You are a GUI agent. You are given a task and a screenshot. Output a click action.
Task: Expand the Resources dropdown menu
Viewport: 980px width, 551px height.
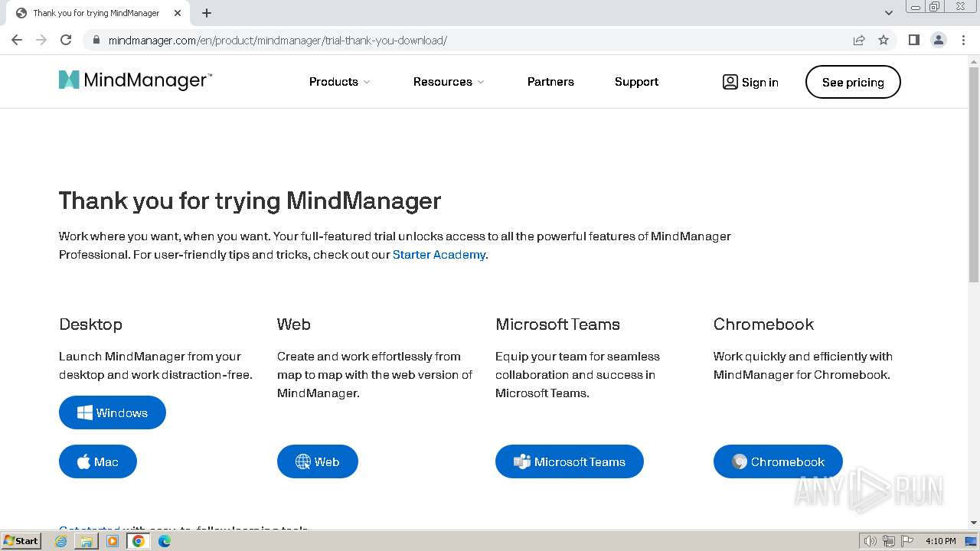pyautogui.click(x=449, y=82)
